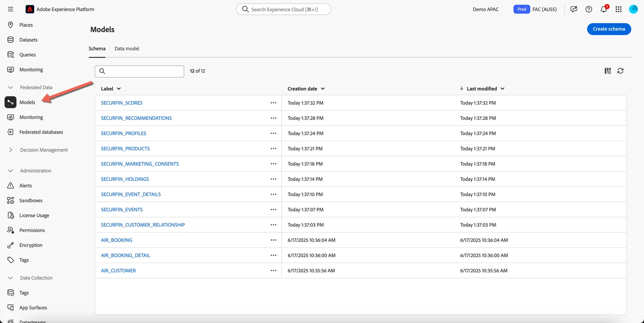Switch to the Data model tab
The height and width of the screenshot is (323, 644).
127,49
